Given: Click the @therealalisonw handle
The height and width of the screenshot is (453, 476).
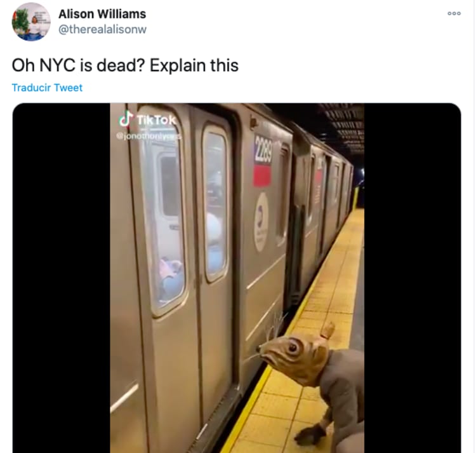Looking at the screenshot, I should (x=102, y=29).
